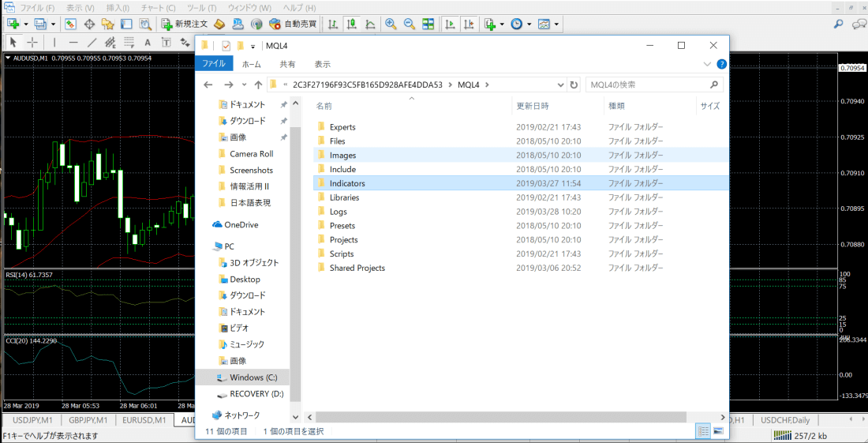Open Market Watch panel icon
Screen dimensions: 868x443
71,24
